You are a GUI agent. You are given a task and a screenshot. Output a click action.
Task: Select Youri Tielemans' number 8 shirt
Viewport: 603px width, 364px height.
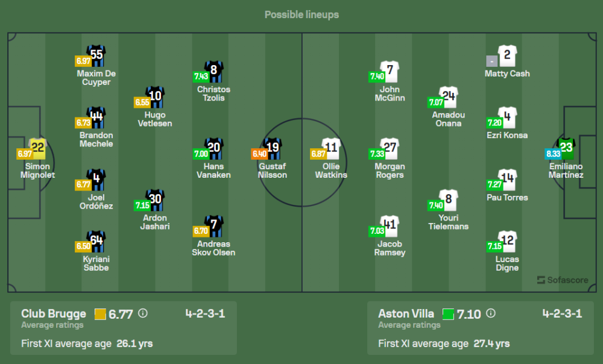448,199
